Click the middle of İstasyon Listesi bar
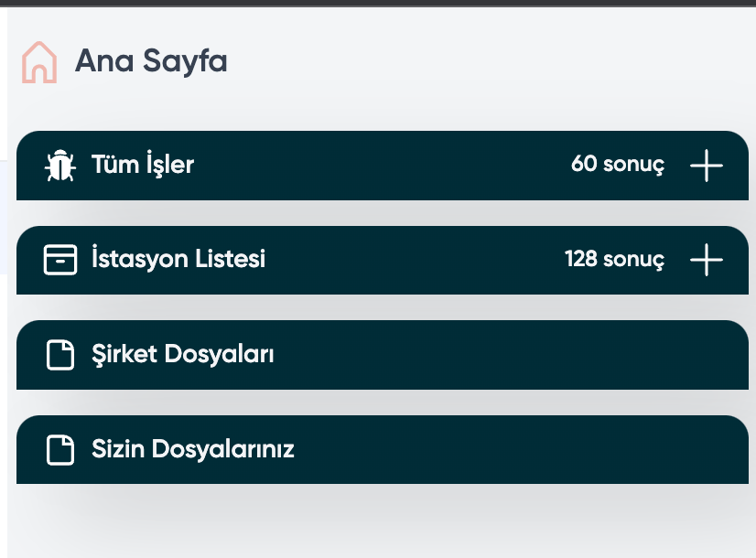Screen dimensions: 756x558 tap(383, 260)
